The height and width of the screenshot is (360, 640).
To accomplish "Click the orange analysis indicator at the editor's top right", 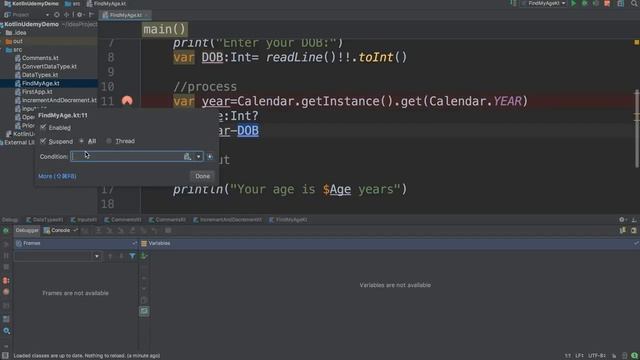I will point(636,42).
